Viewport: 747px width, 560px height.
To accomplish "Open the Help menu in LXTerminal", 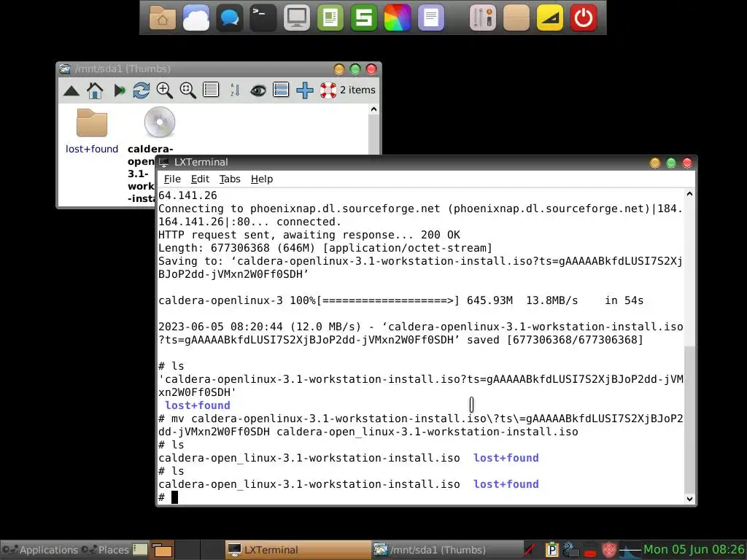I will pyautogui.click(x=262, y=179).
